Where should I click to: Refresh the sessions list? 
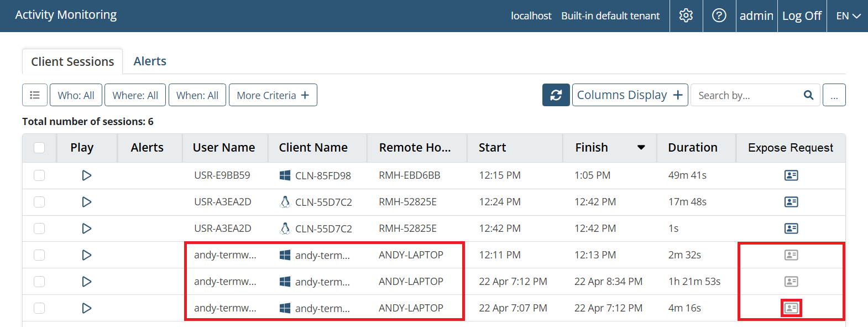click(x=556, y=95)
